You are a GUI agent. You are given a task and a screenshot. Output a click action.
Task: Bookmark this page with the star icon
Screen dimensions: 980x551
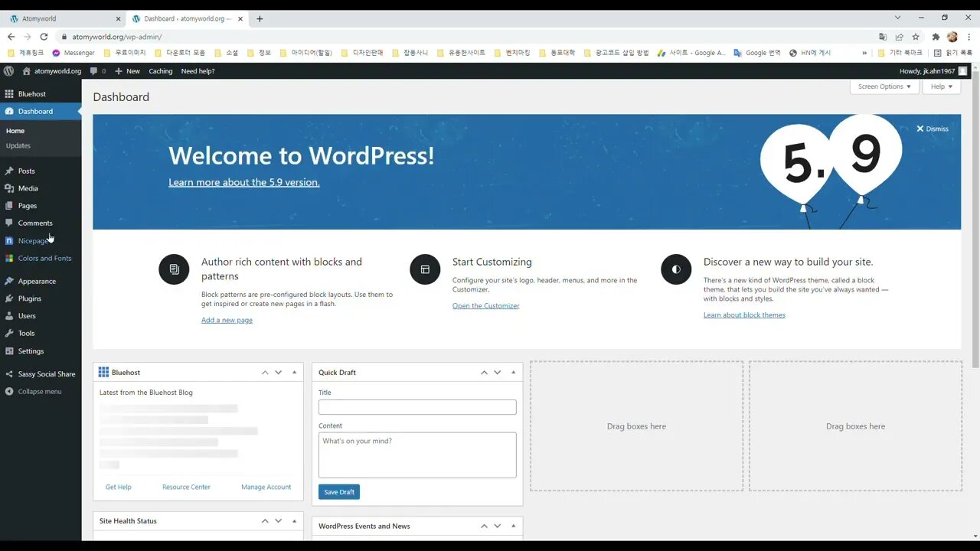click(x=916, y=37)
